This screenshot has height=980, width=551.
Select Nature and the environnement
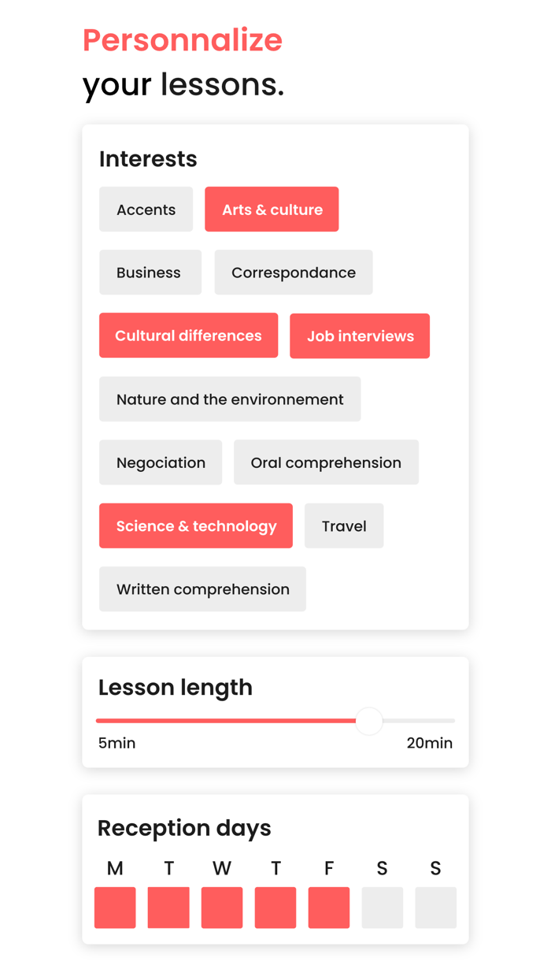pos(229,399)
